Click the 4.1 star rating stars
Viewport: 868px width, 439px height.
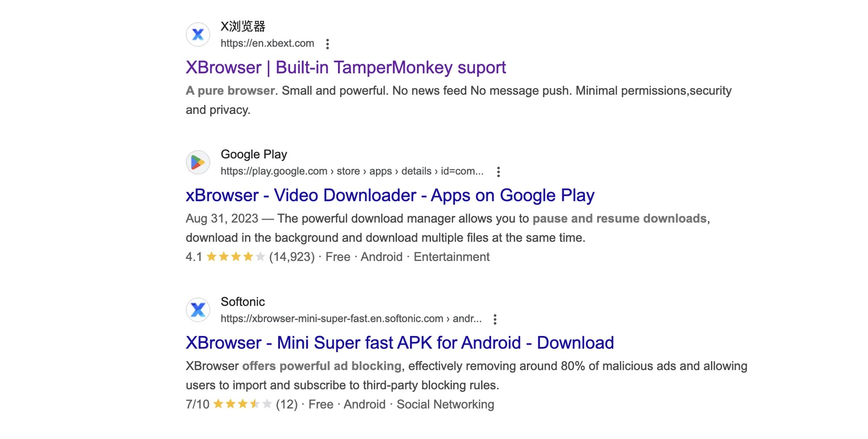click(235, 257)
